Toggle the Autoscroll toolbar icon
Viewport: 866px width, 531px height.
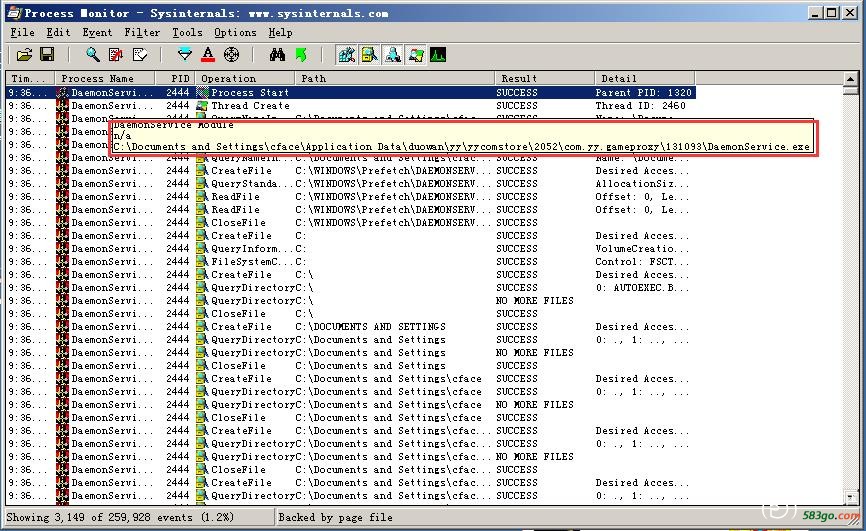(116, 55)
